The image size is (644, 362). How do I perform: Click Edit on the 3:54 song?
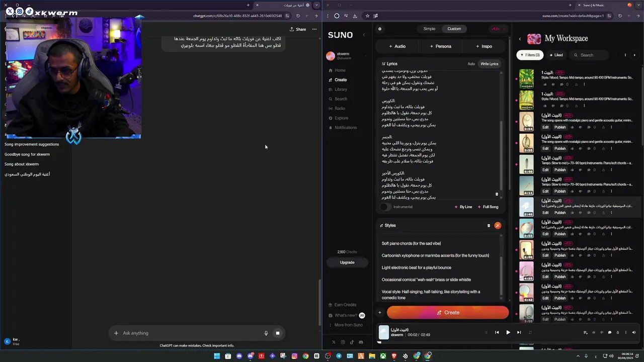[x=545, y=127]
